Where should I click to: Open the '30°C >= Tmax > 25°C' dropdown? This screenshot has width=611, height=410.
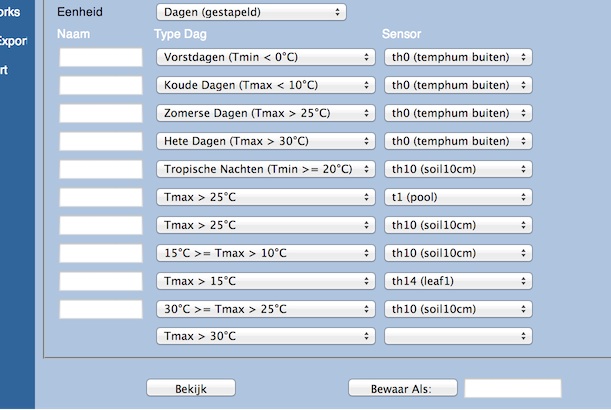(x=265, y=309)
